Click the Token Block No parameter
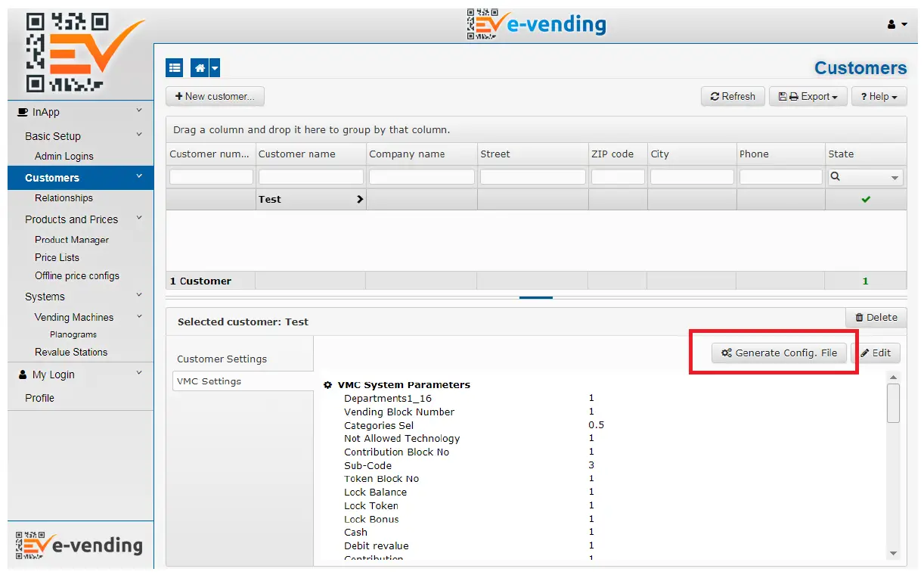Viewport: 924px width, 578px height. coord(381,479)
